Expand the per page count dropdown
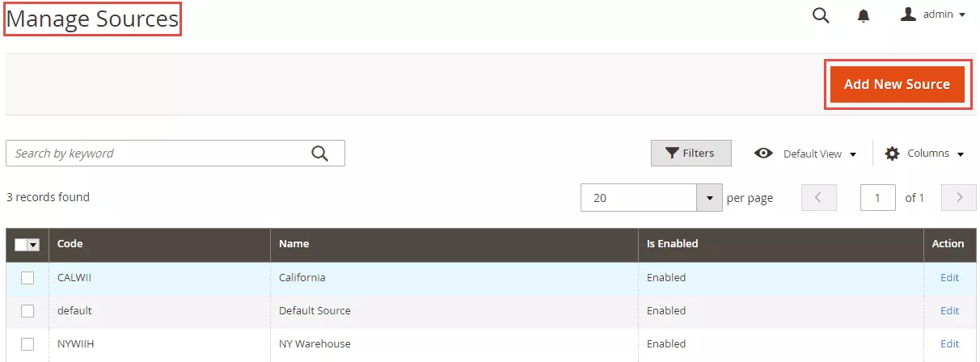980x362 pixels. coord(709,198)
